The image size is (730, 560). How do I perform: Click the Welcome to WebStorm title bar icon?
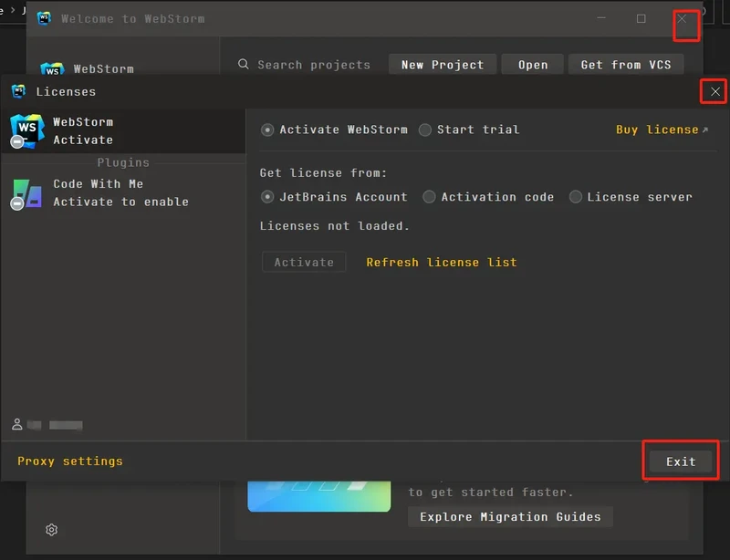tap(44, 18)
